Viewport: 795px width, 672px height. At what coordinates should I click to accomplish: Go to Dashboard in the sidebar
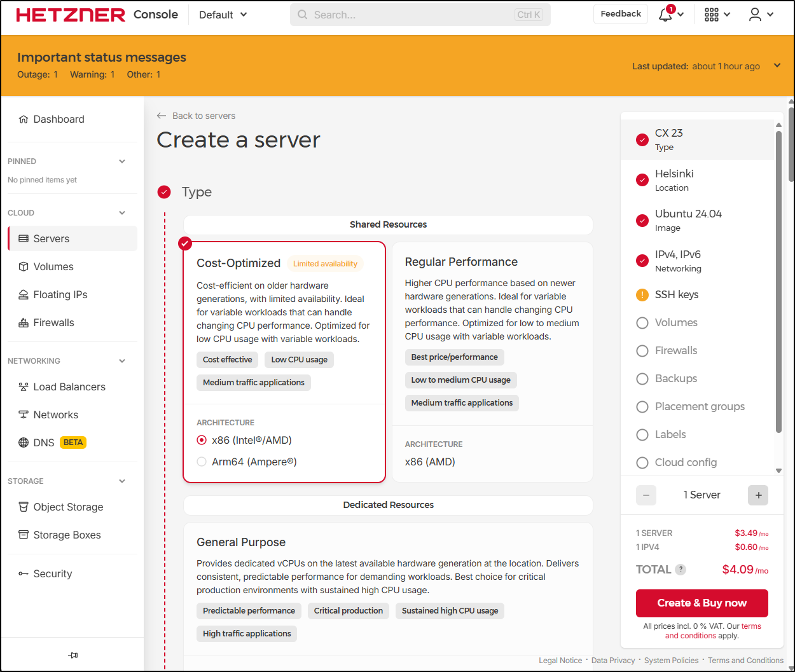(59, 120)
